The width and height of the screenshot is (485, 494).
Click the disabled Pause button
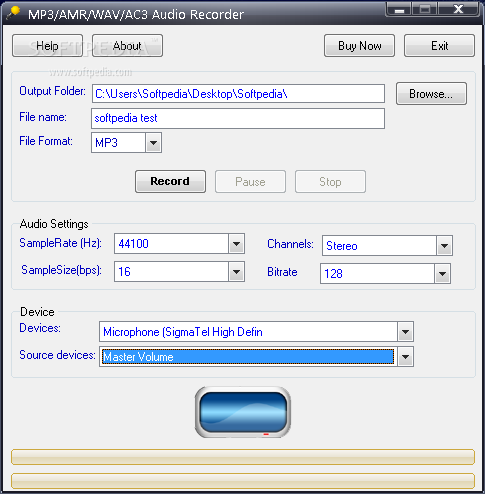tap(250, 182)
